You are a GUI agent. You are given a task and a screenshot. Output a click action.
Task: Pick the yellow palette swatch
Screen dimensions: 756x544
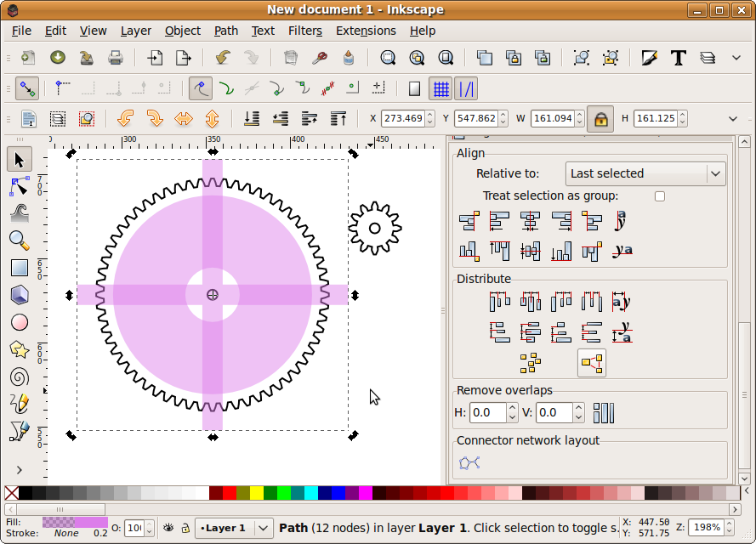pyautogui.click(x=257, y=493)
